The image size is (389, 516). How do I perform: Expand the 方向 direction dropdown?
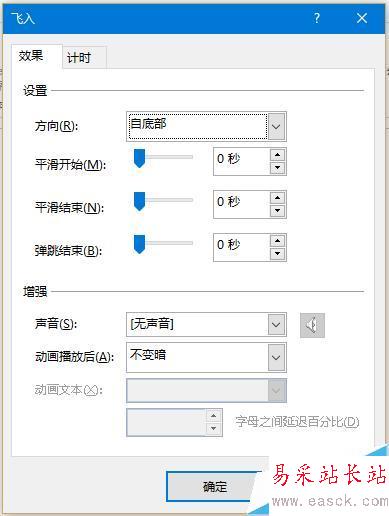pos(276,127)
